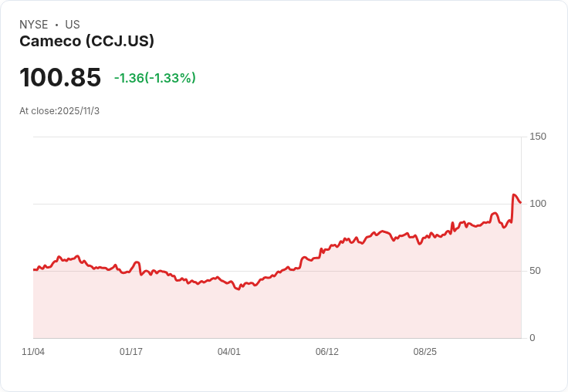
Task: Click the lowest dip of the price line
Action: 238,289
